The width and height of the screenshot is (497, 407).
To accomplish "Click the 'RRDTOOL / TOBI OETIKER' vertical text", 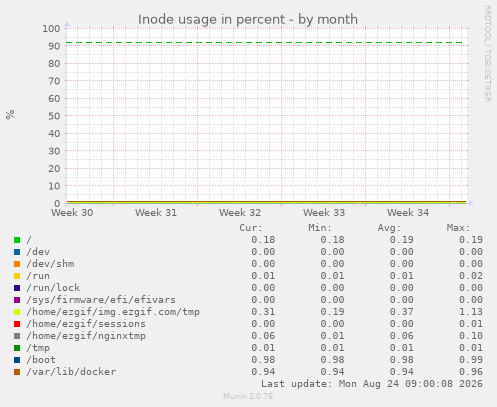I will (487, 54).
